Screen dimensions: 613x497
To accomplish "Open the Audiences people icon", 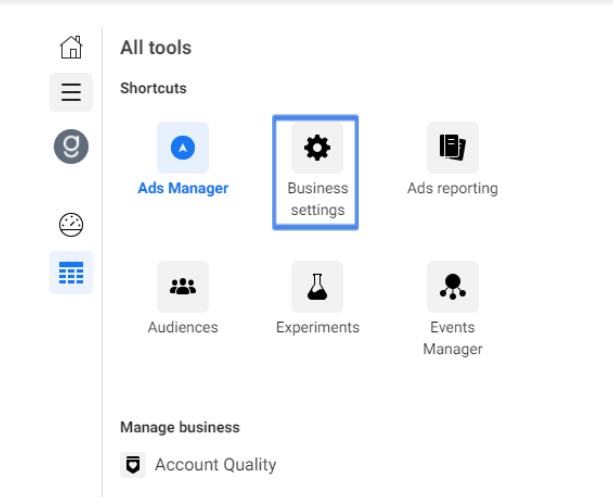I will (x=183, y=287).
